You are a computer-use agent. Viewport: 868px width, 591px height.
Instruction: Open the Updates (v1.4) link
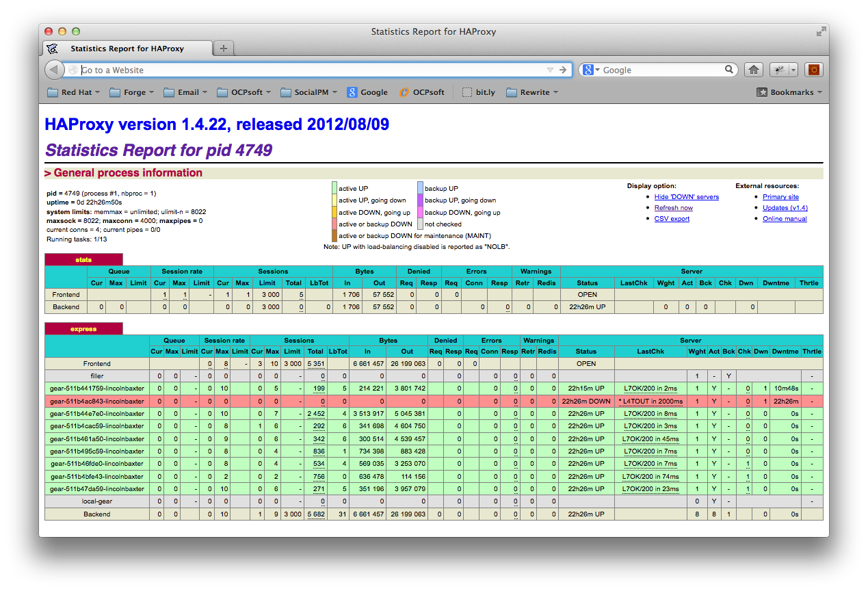(x=785, y=208)
